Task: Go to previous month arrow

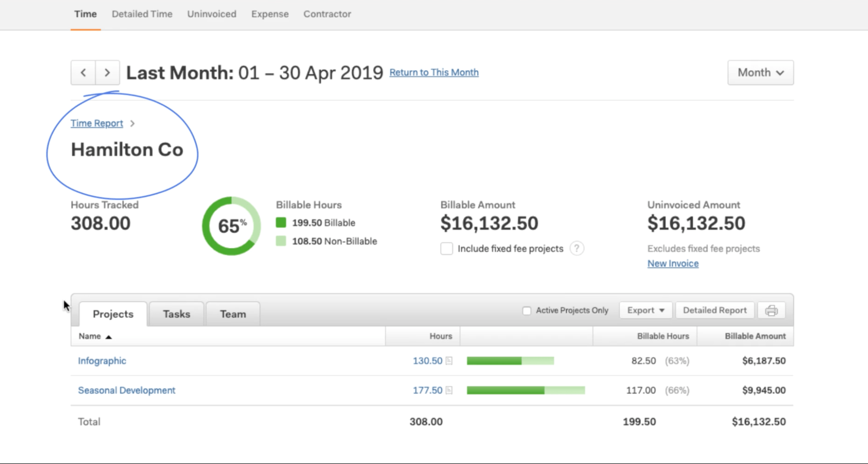Action: tap(83, 72)
